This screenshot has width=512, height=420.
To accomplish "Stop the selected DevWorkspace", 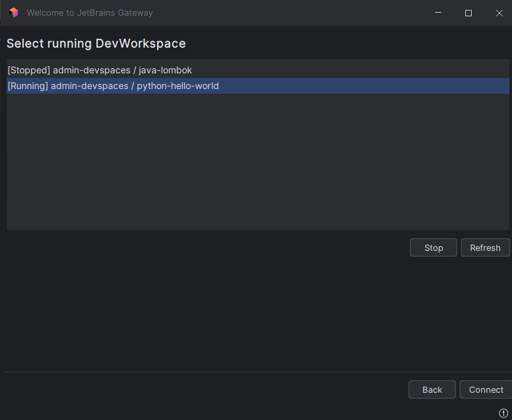I will tap(433, 248).
